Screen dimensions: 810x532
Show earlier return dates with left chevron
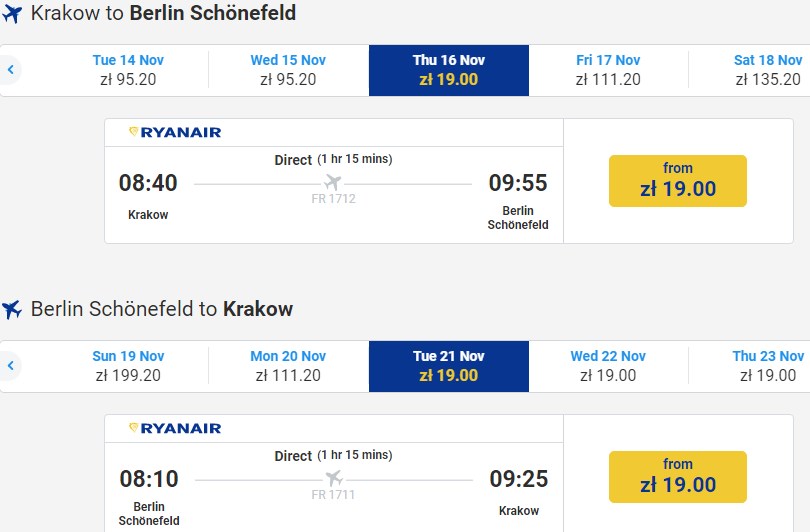(x=11, y=366)
